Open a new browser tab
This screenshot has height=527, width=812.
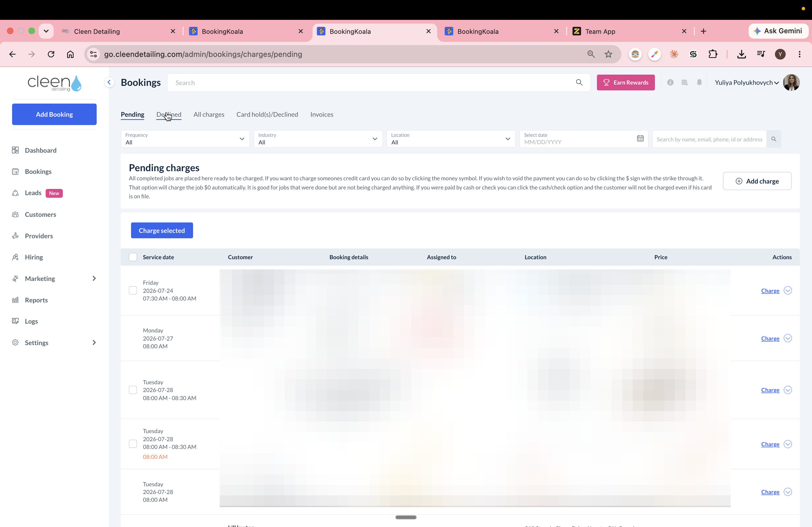[704, 31]
